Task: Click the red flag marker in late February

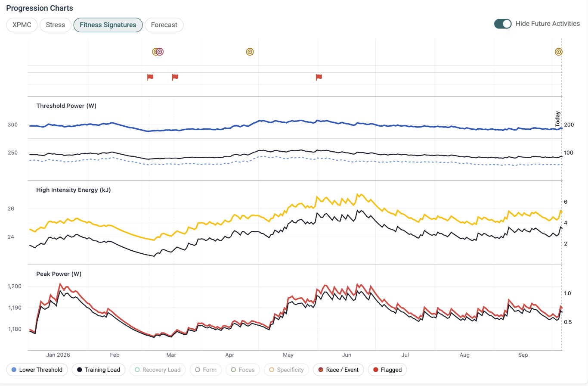Action: coord(150,77)
